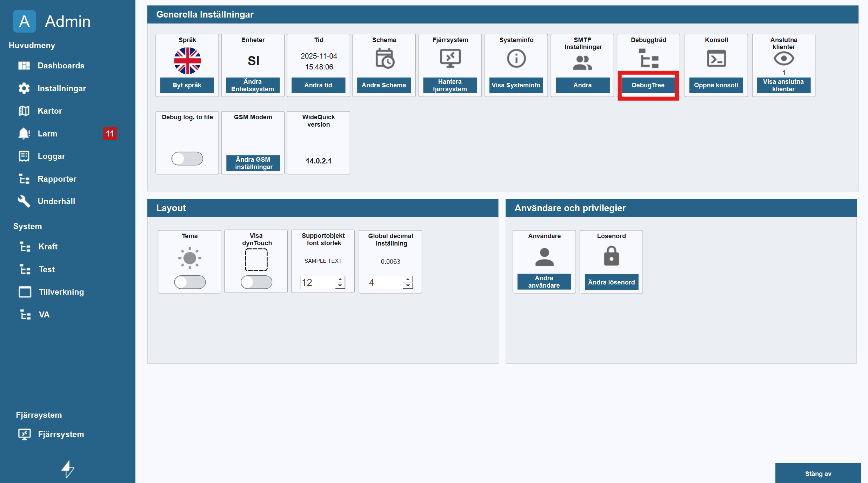Toggle the Tema theme switch
This screenshot has width=868, height=483.
coord(190,282)
